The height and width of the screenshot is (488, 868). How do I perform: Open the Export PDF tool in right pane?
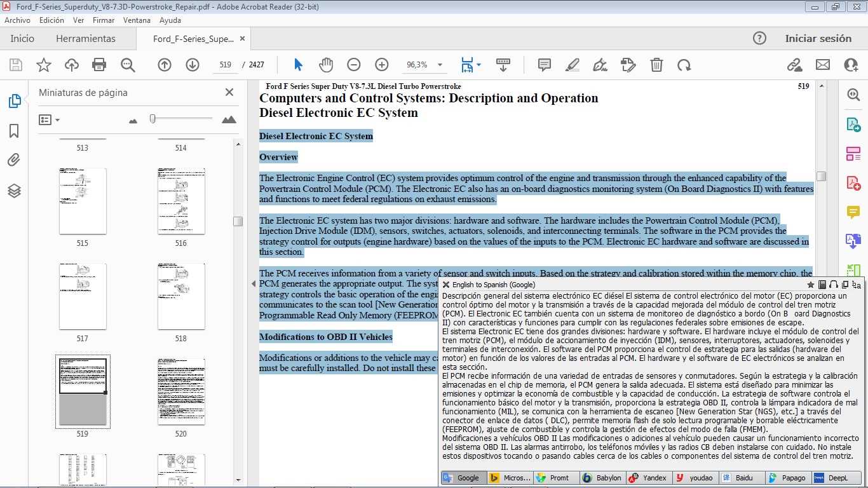853,124
